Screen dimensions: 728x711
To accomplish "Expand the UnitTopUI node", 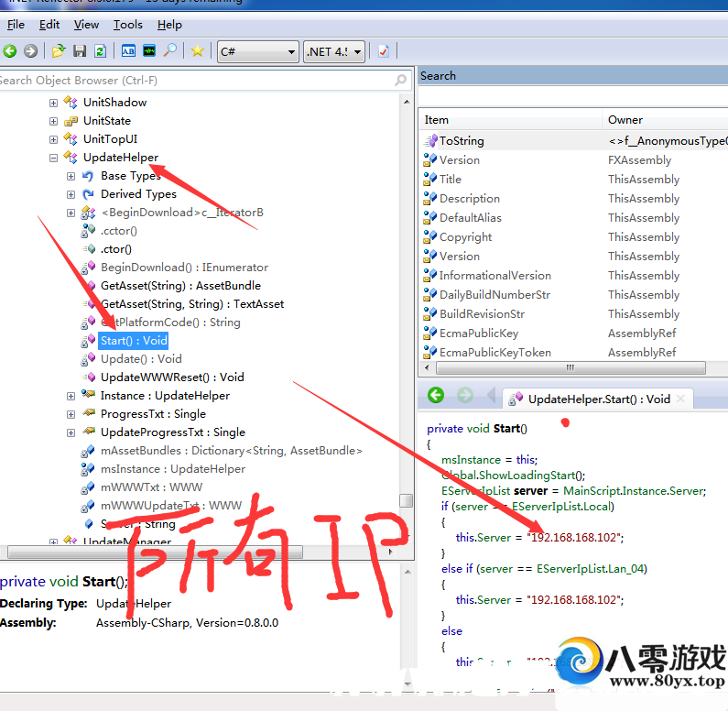I will (x=53, y=139).
